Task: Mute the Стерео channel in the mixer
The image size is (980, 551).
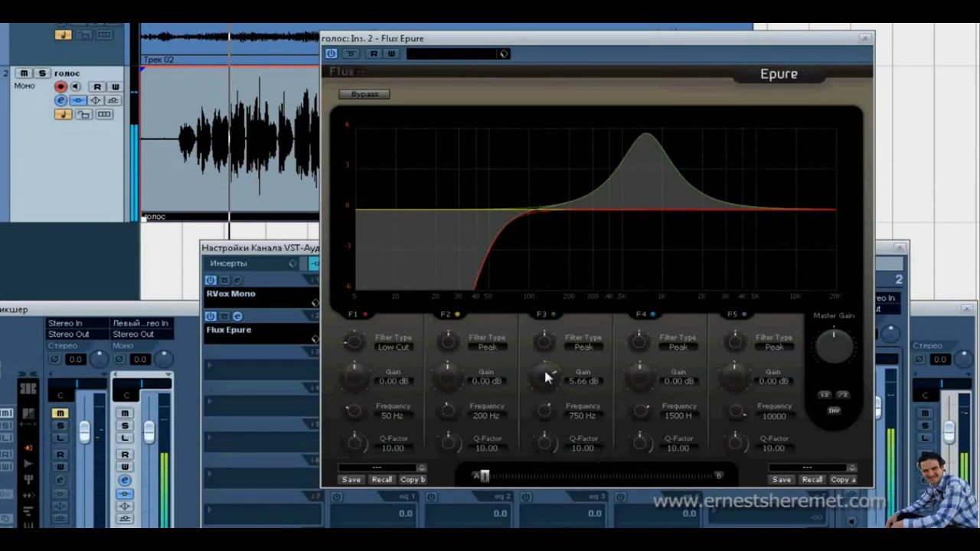Action: pyautogui.click(x=60, y=413)
